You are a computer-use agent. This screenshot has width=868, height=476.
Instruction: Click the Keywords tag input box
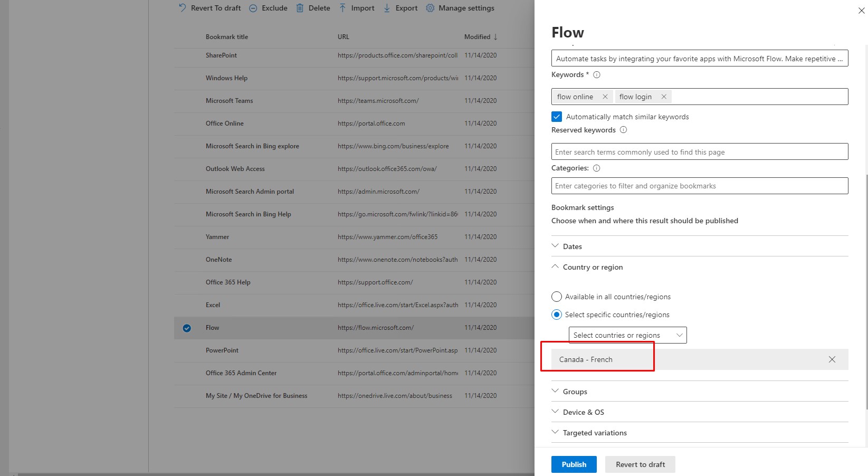click(x=700, y=97)
